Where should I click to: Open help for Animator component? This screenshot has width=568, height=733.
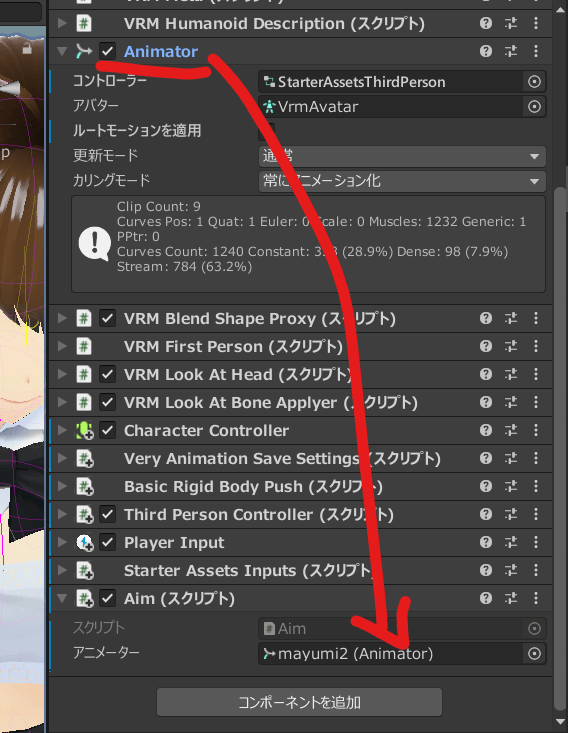[486, 51]
